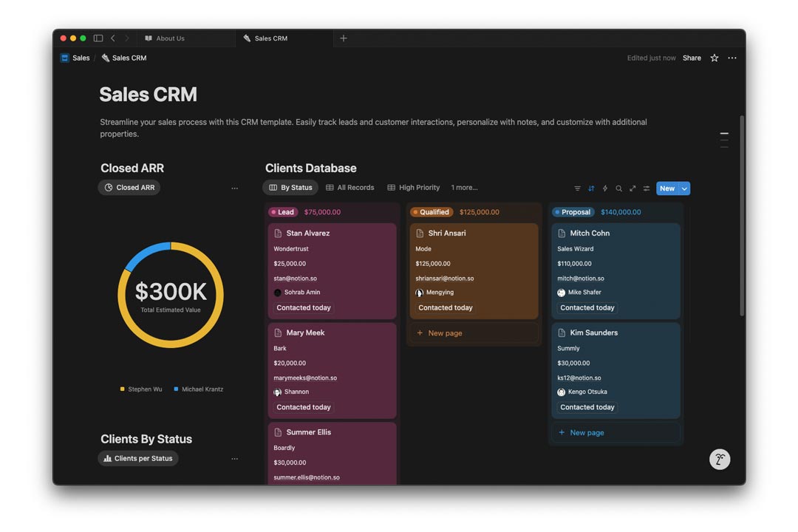The height and width of the screenshot is (532, 798).
Task: Go forward with the right arrow
Action: (127, 38)
